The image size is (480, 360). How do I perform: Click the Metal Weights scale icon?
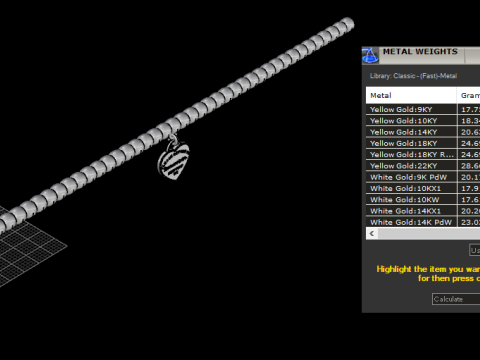point(370,55)
